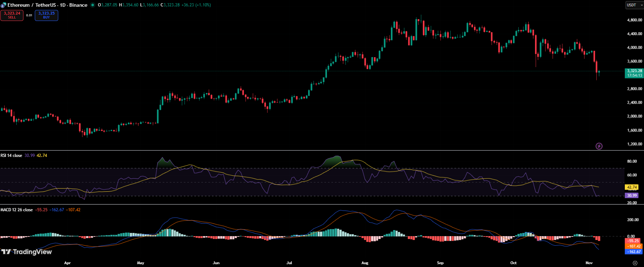This screenshot has width=644, height=267.
Task: Click the orange MACD signal tag -107.42
Action: tap(634, 246)
